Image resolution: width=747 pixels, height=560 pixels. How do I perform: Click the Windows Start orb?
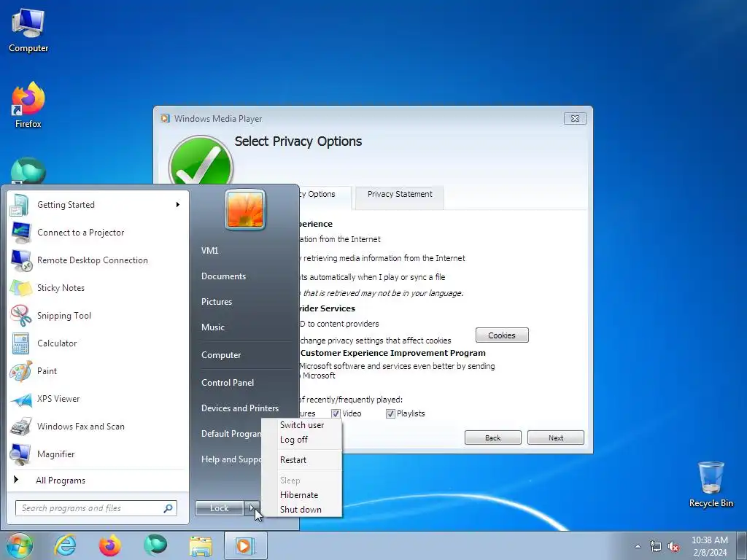pyautogui.click(x=19, y=545)
